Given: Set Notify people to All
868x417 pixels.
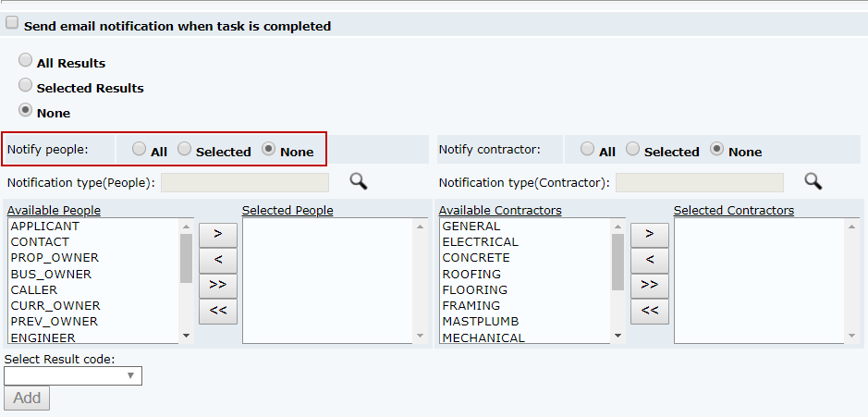Looking at the screenshot, I should (139, 149).
